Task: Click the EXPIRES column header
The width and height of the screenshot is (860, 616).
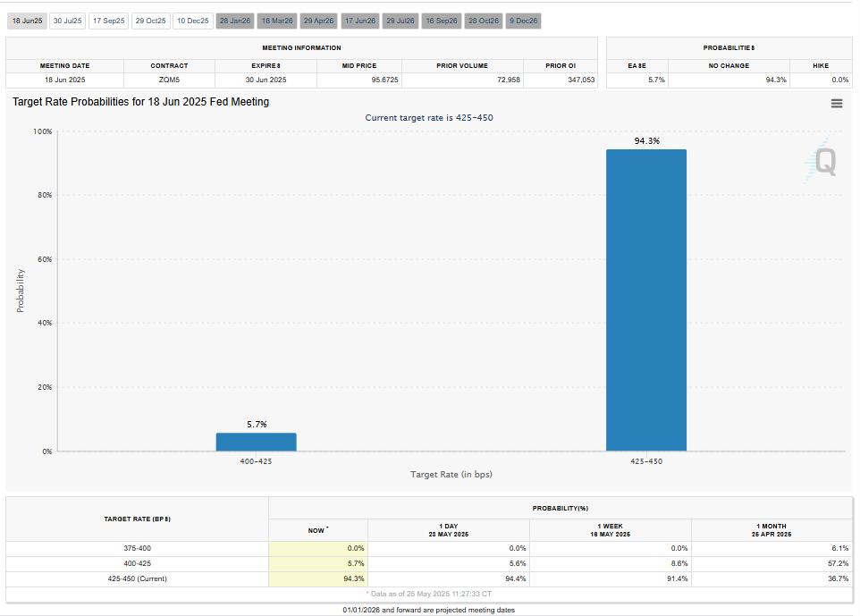Action: click(264, 64)
